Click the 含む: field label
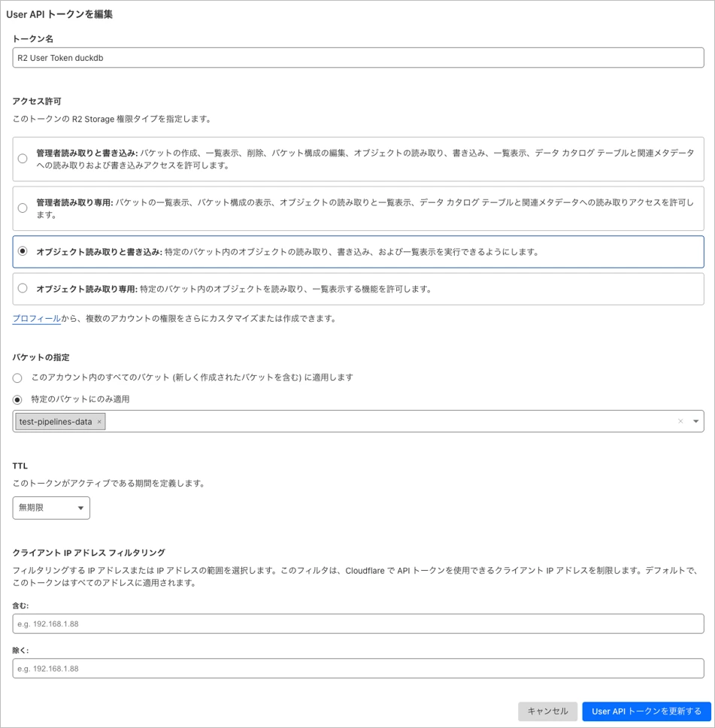715x728 pixels. [20, 605]
